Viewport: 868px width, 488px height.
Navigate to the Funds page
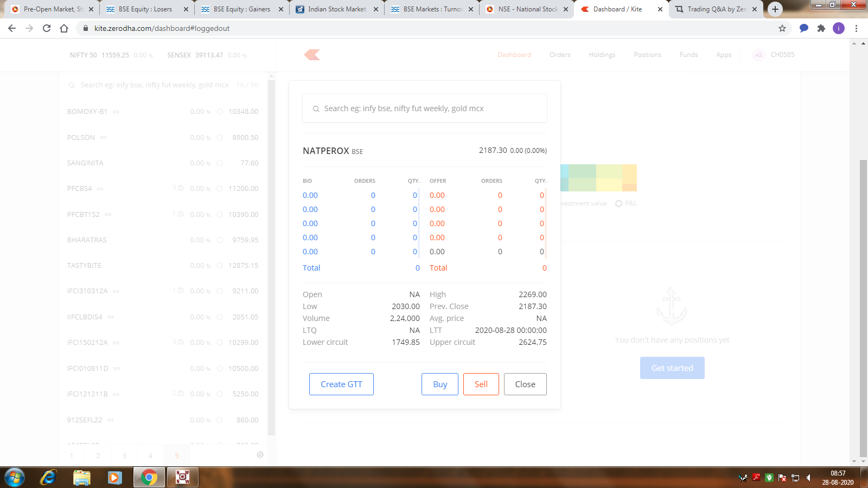pos(688,55)
